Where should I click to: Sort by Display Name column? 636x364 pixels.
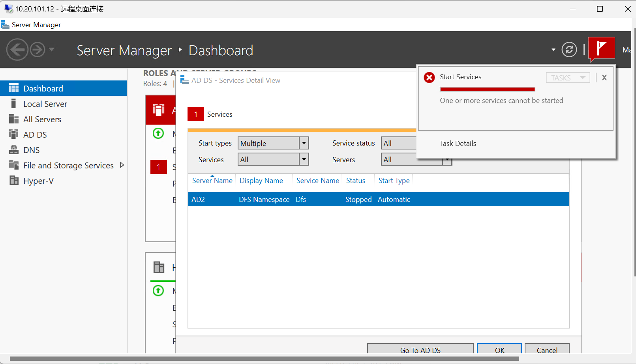(x=261, y=180)
